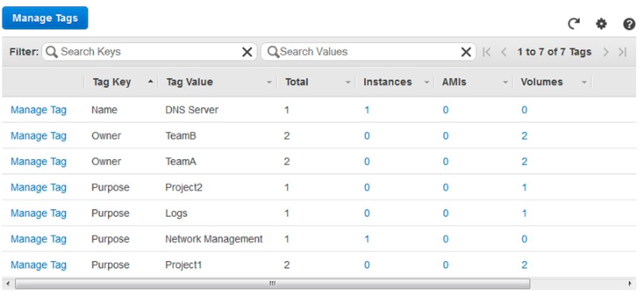Go to previous page of tags
Screen dimensions: 644x297
(x=502, y=52)
